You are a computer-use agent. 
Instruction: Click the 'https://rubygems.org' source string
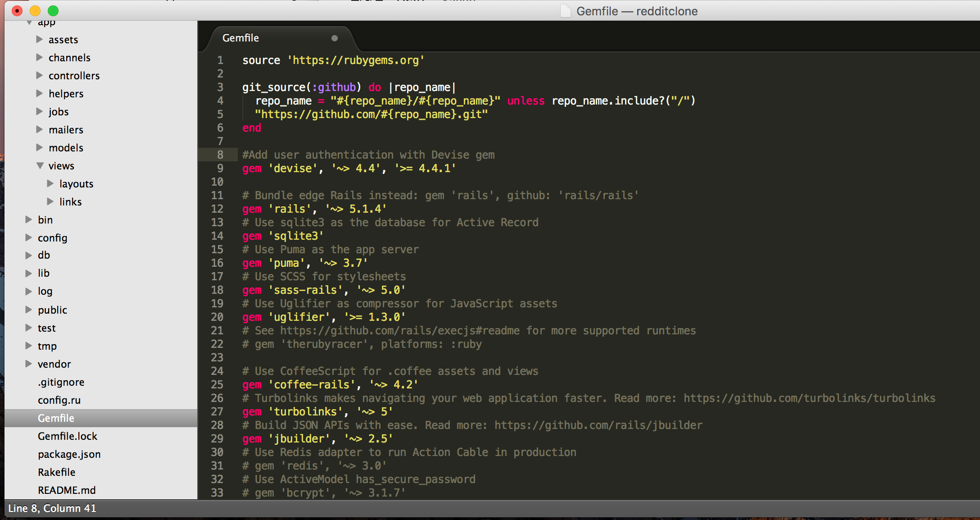point(356,60)
